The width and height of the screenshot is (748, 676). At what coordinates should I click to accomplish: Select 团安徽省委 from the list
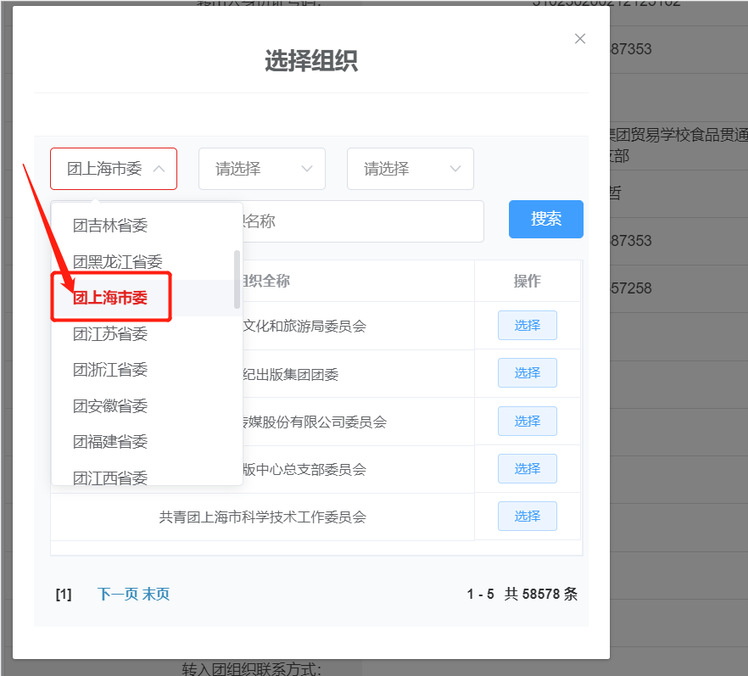[x=110, y=406]
